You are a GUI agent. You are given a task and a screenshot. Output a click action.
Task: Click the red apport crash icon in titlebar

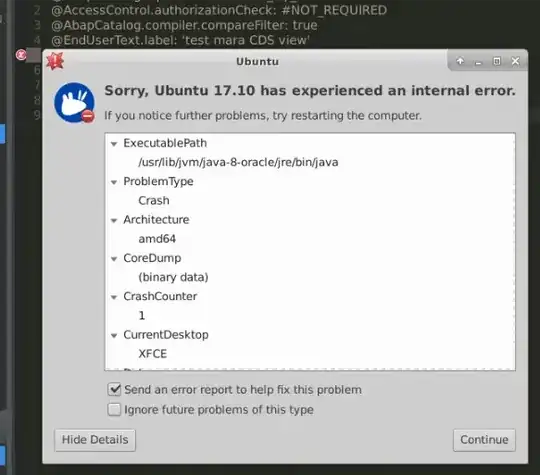pos(55,61)
